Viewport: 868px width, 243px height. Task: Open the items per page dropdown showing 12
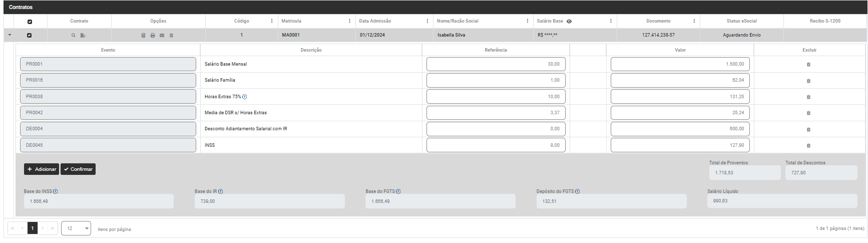[76, 228]
